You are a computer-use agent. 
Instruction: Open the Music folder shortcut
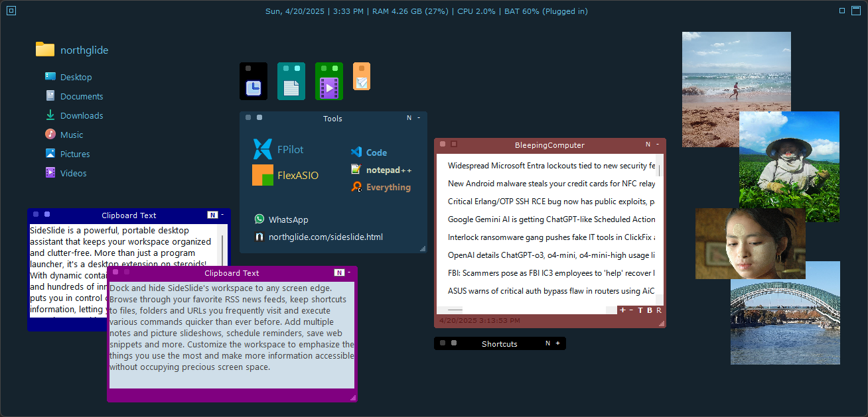(x=64, y=135)
